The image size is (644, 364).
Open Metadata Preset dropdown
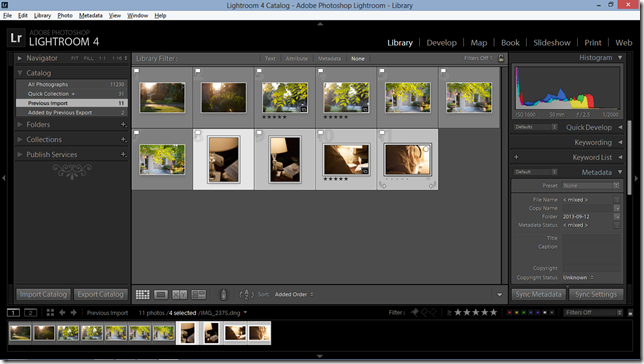click(x=591, y=186)
